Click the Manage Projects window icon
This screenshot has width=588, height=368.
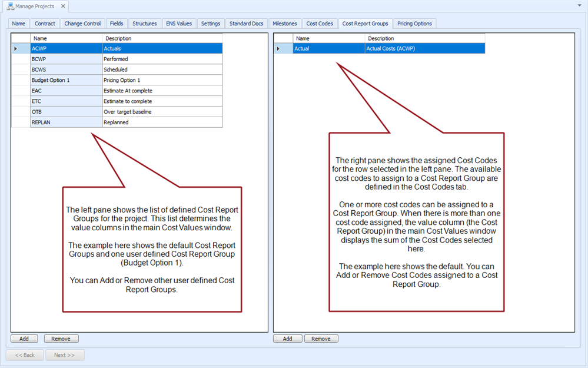10,6
